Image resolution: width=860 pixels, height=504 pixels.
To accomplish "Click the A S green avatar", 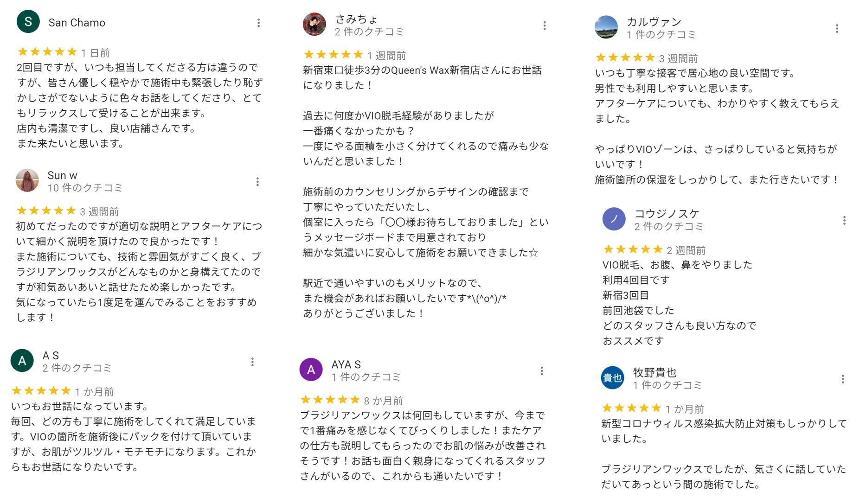I will pos(22,361).
